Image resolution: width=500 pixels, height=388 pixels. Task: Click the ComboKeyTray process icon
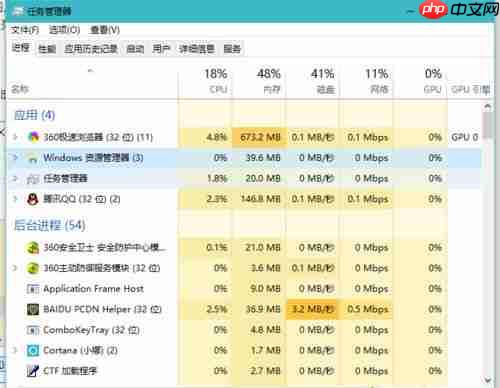(33, 330)
